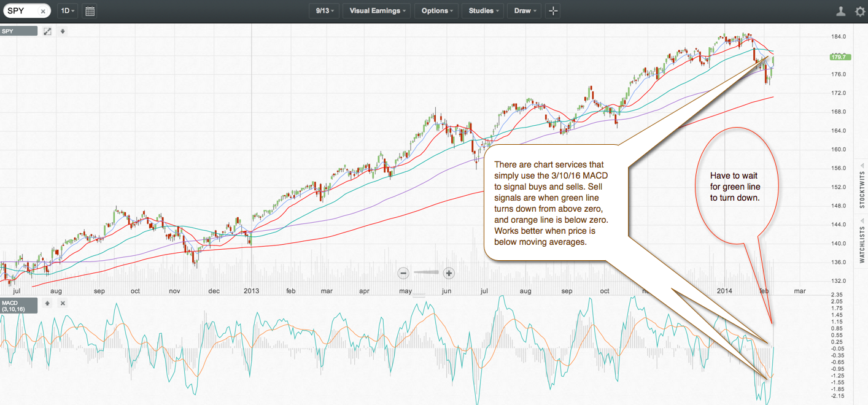Zoom in using the plus magnifier button
The height and width of the screenshot is (405, 868).
coord(449,272)
